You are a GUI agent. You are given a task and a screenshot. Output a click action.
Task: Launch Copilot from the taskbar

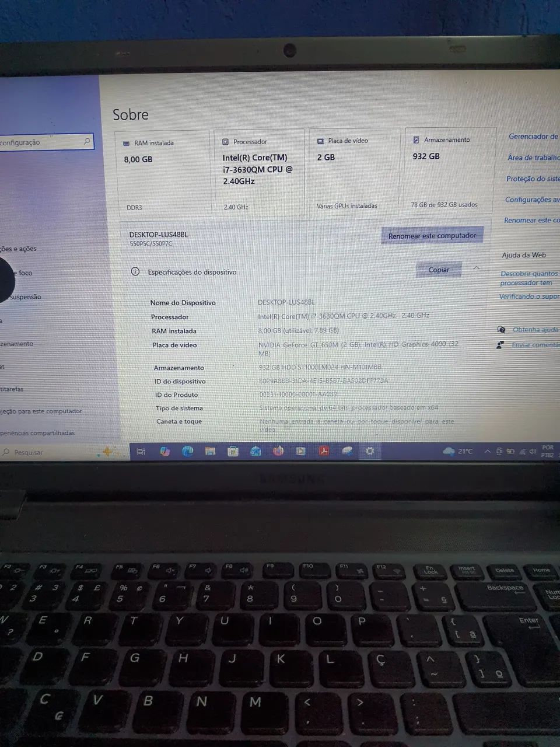pos(164,451)
